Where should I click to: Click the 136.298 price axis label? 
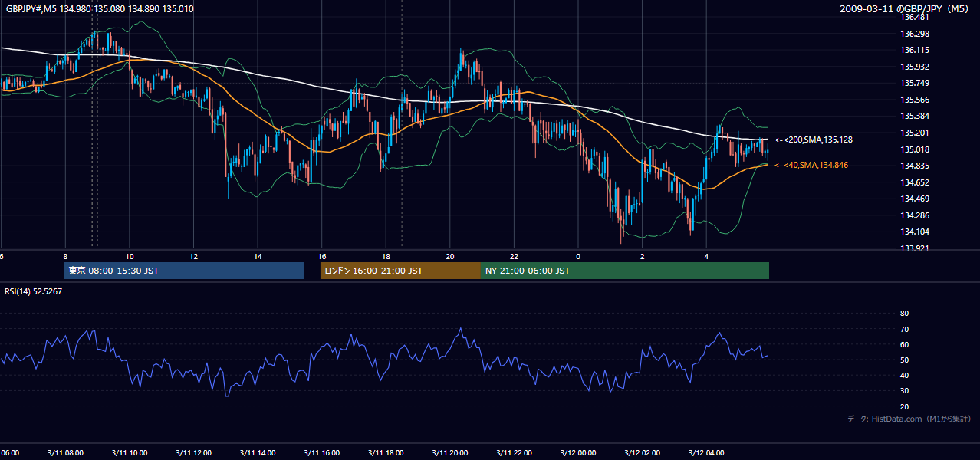coord(915,34)
